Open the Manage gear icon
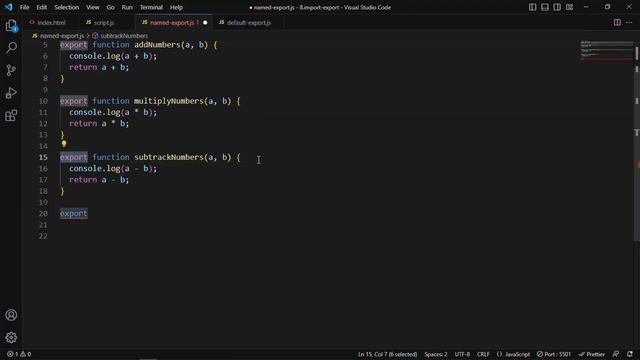The image size is (640, 360). pos(11,337)
